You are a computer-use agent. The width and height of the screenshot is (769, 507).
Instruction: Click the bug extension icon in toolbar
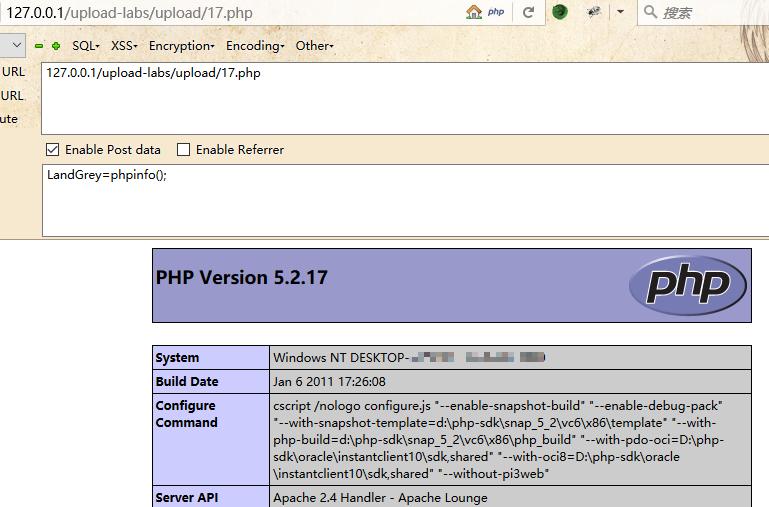pyautogui.click(x=594, y=12)
